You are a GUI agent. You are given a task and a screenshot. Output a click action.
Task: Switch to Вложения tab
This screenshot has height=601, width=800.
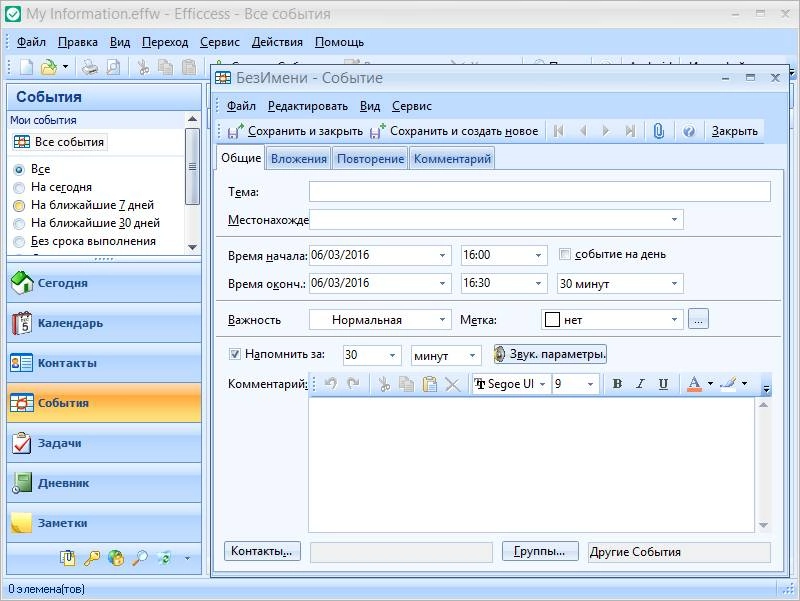click(298, 159)
